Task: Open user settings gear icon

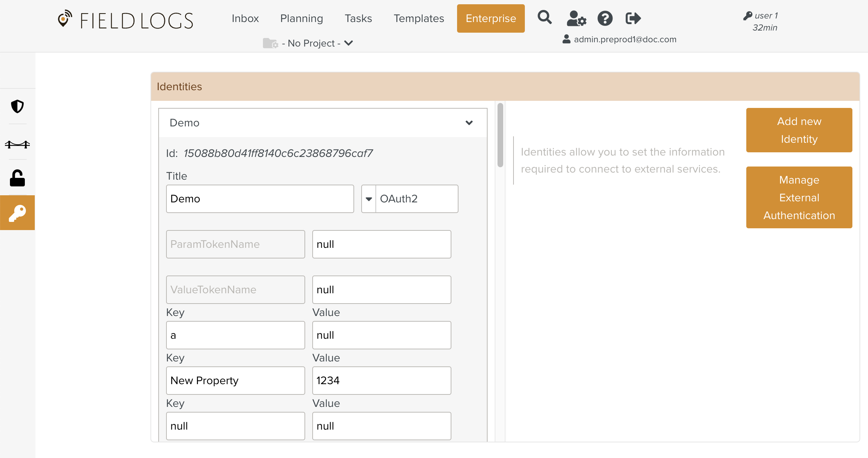Action: (x=576, y=18)
